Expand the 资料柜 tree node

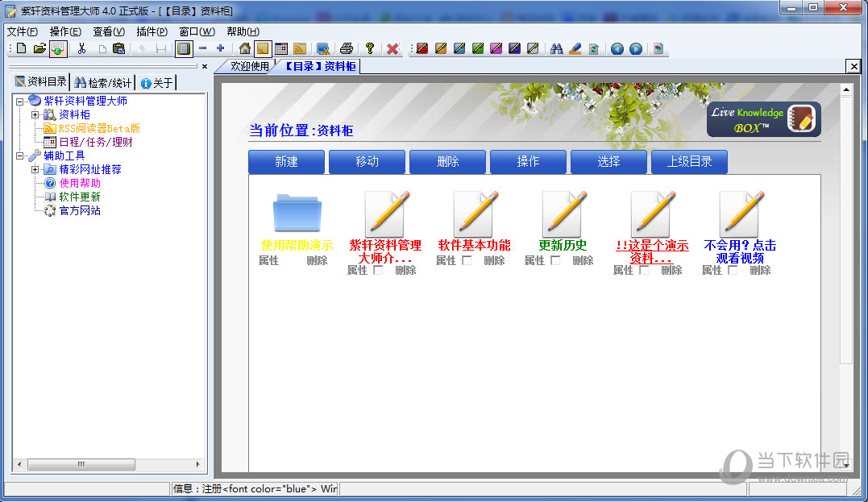coord(35,114)
